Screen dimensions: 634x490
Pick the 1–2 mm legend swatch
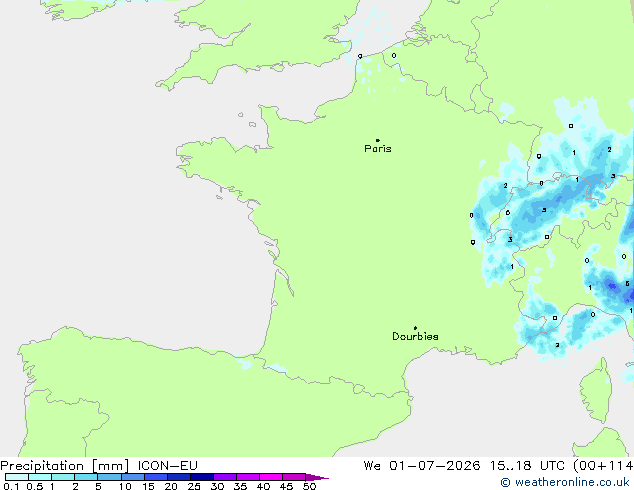click(63, 477)
